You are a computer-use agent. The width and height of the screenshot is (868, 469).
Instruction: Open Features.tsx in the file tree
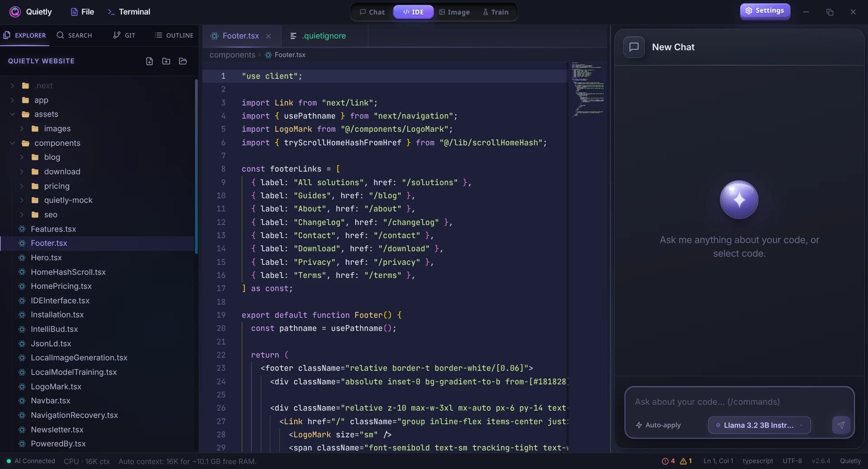pos(97,229)
